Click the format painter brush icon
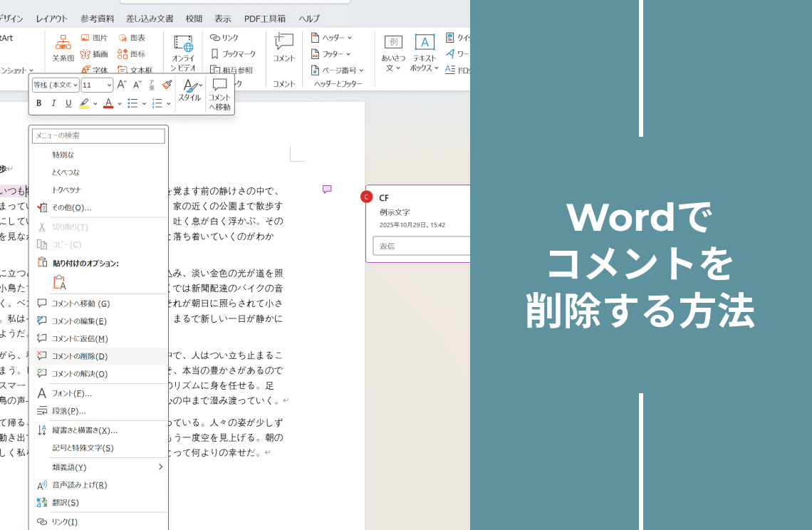 [167, 85]
